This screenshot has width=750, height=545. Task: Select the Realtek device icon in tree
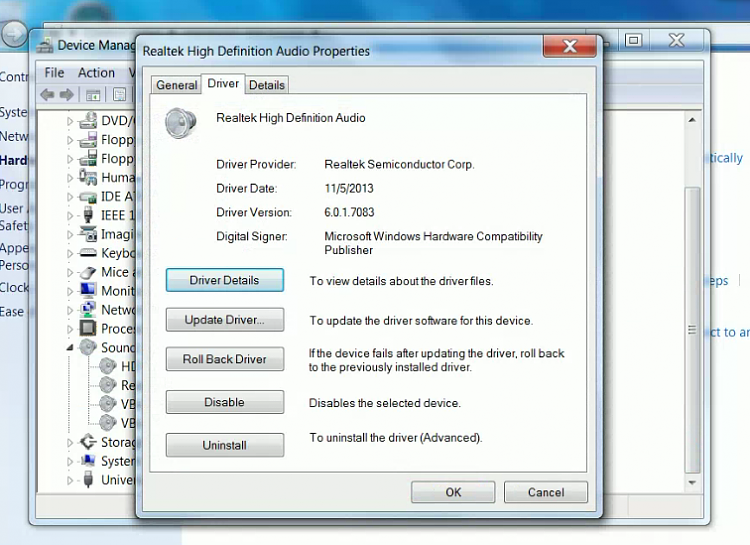pyautogui.click(x=108, y=385)
